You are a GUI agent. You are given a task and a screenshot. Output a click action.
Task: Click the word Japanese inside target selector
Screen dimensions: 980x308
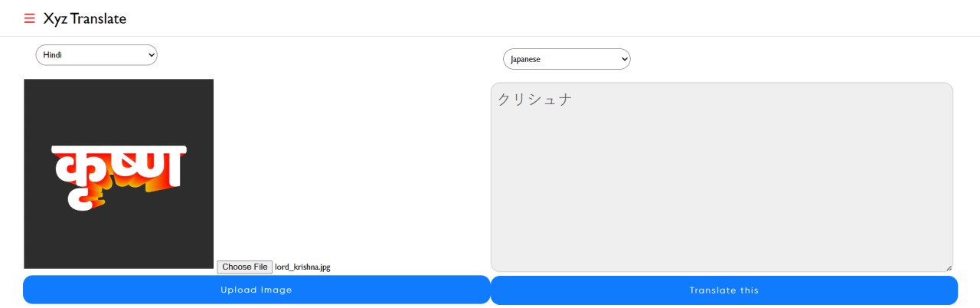pos(526,59)
